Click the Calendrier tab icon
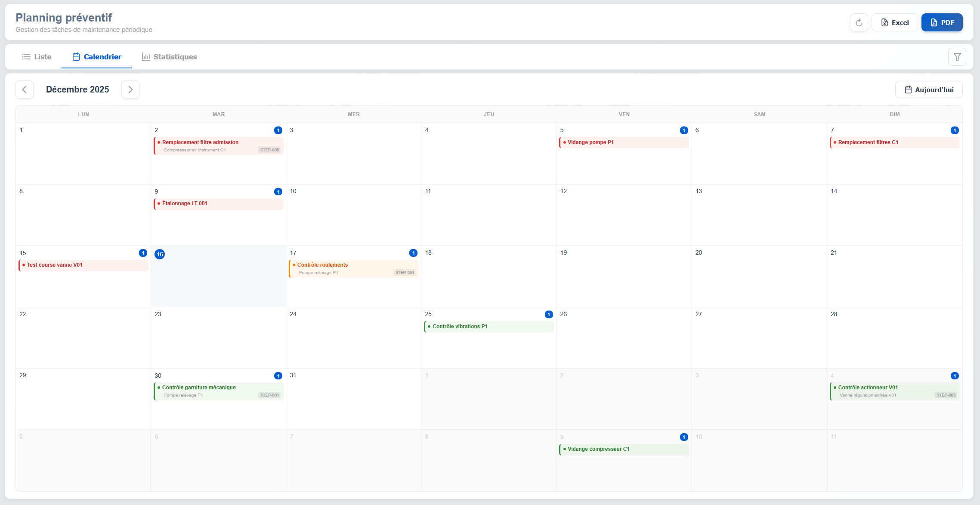The width and height of the screenshot is (980, 505). (x=76, y=56)
